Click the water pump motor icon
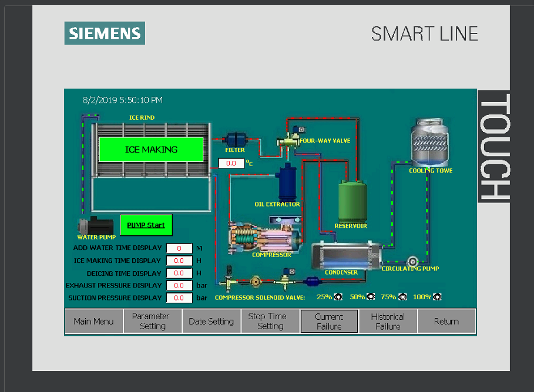The image size is (534, 392). tap(95, 226)
